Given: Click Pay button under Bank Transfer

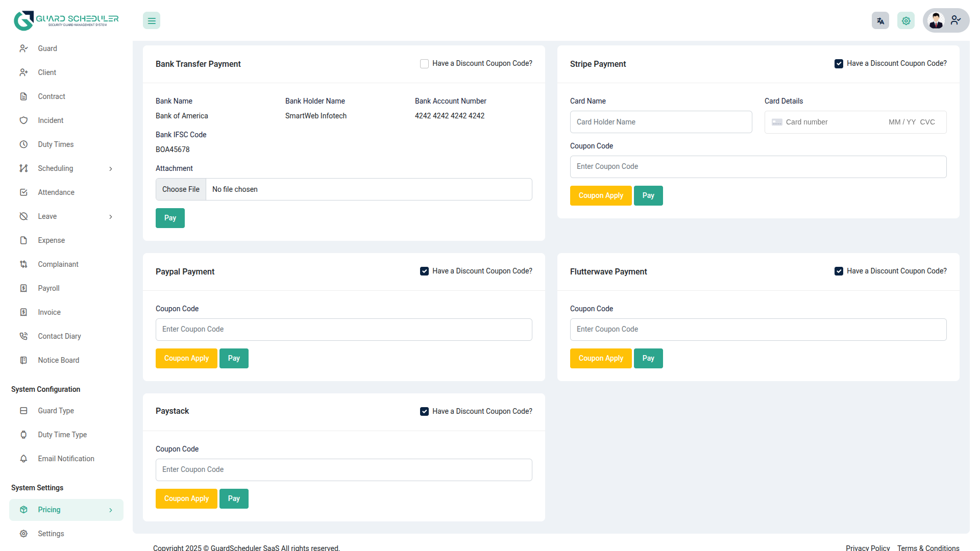Looking at the screenshot, I should click(x=170, y=218).
